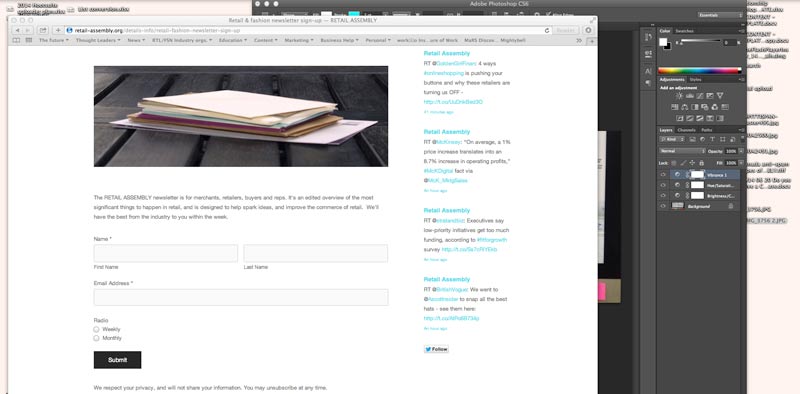Switch to the Channels tab
The width and height of the screenshot is (800, 394).
(687, 130)
